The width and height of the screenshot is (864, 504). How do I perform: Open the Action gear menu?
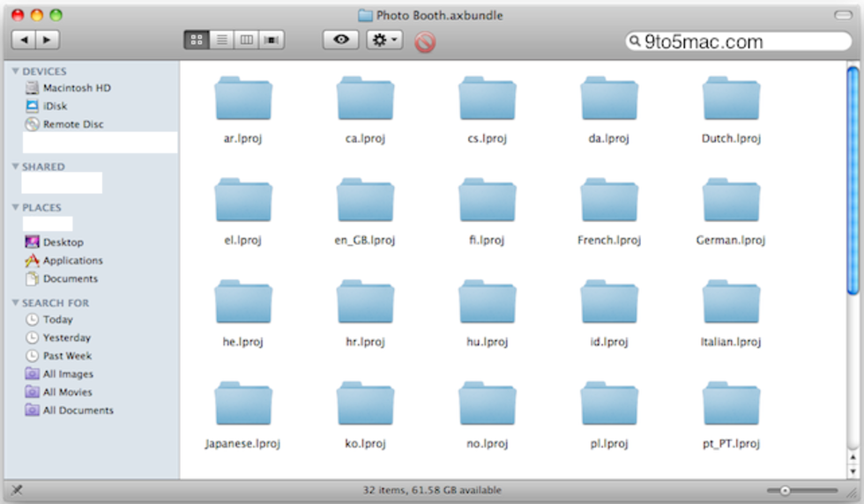tap(384, 40)
